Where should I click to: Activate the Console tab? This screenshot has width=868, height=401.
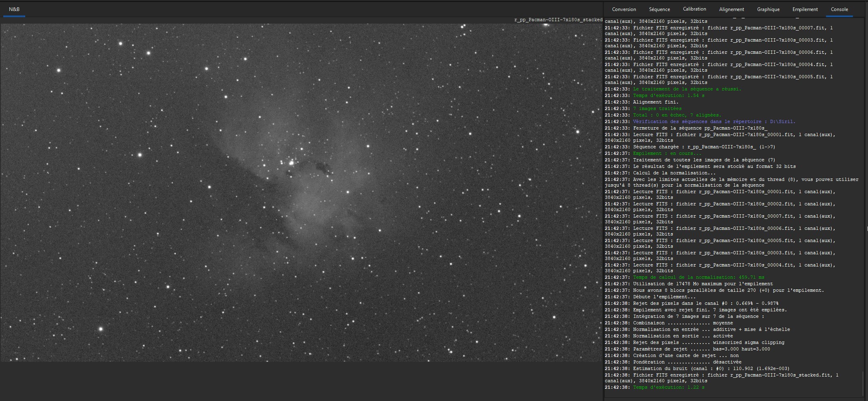pyautogui.click(x=839, y=9)
